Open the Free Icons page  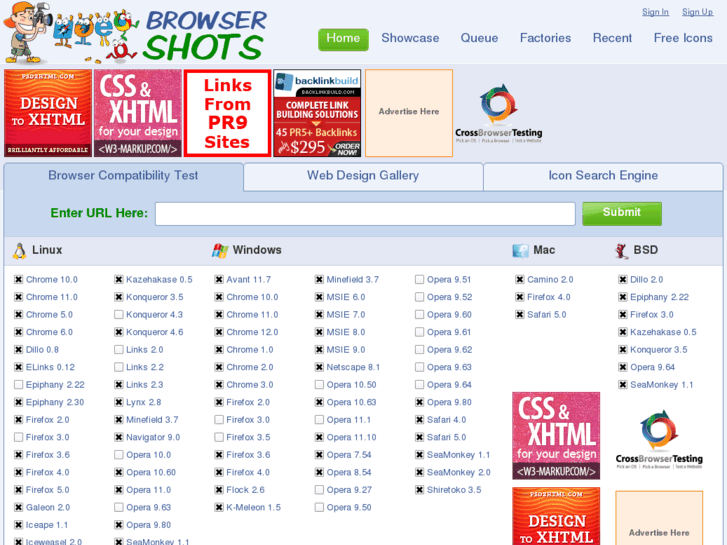683,38
